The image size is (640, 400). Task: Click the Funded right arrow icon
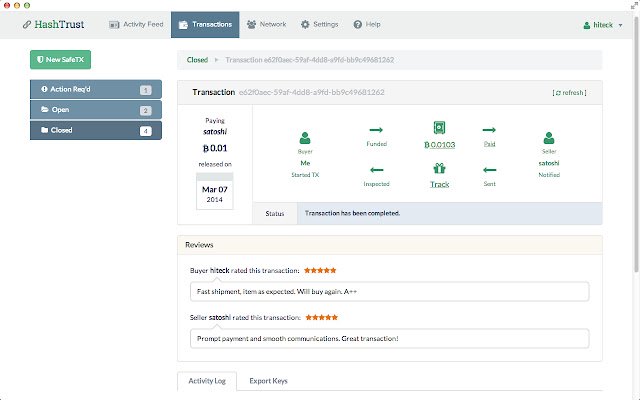pos(376,130)
